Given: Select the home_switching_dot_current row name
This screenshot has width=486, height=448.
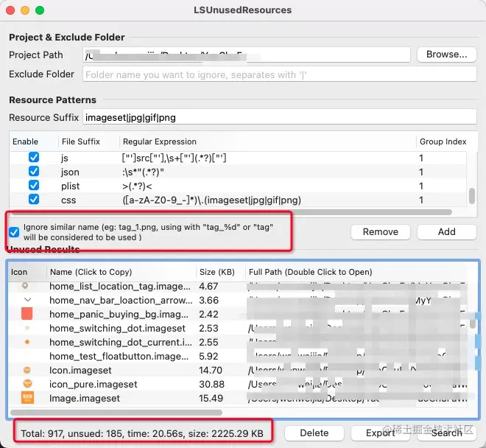Looking at the screenshot, I should (121, 342).
